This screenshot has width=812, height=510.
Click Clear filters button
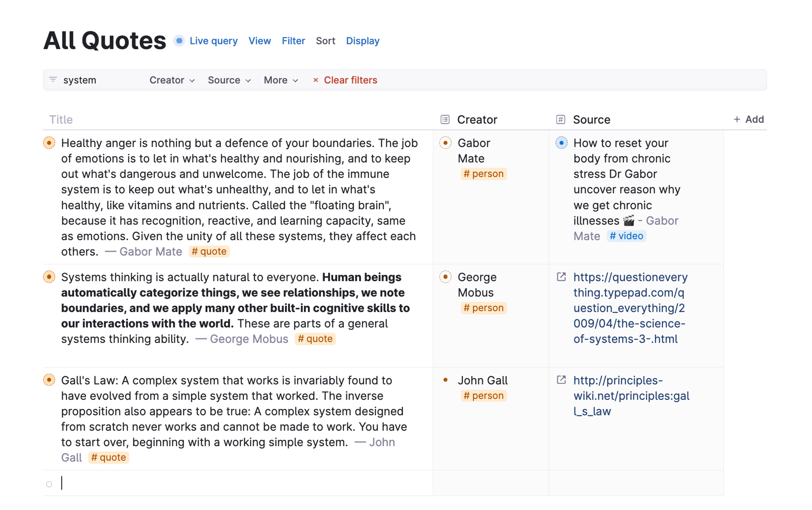click(x=345, y=80)
